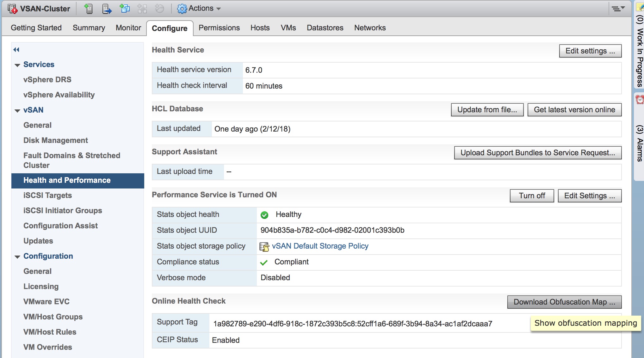Select vSphere Availability in sidebar
Screen dimensions: 644x358
pos(59,95)
